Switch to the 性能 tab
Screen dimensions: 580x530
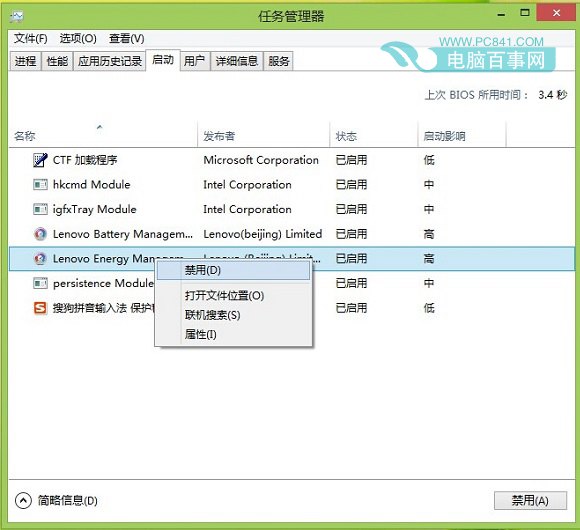point(57,61)
